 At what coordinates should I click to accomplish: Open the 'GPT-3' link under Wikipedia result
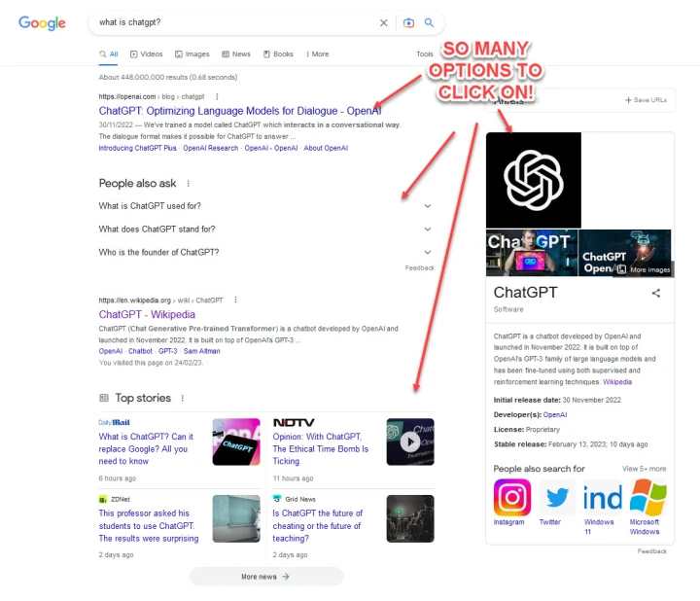168,351
